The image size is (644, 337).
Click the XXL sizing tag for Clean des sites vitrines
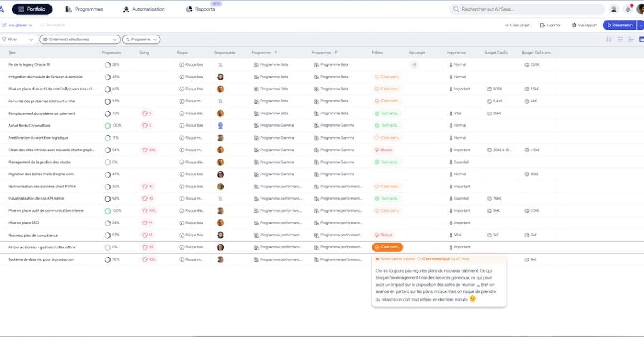click(149, 150)
